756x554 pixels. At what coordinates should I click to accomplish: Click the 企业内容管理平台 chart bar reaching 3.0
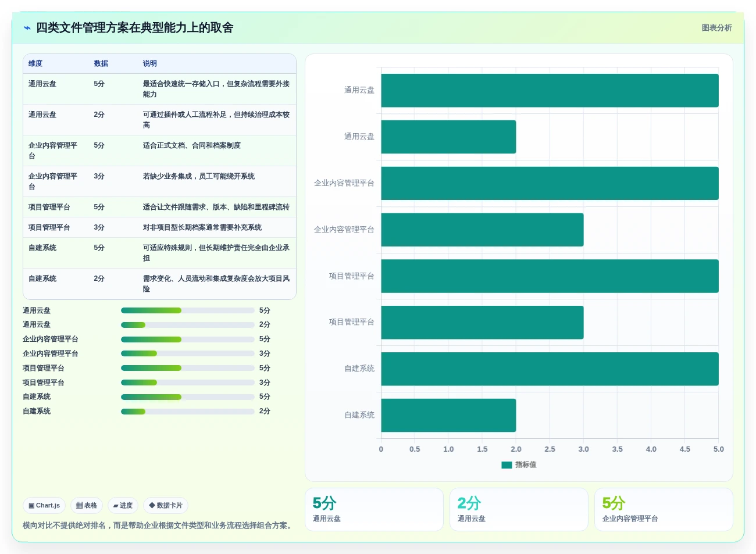tap(482, 230)
